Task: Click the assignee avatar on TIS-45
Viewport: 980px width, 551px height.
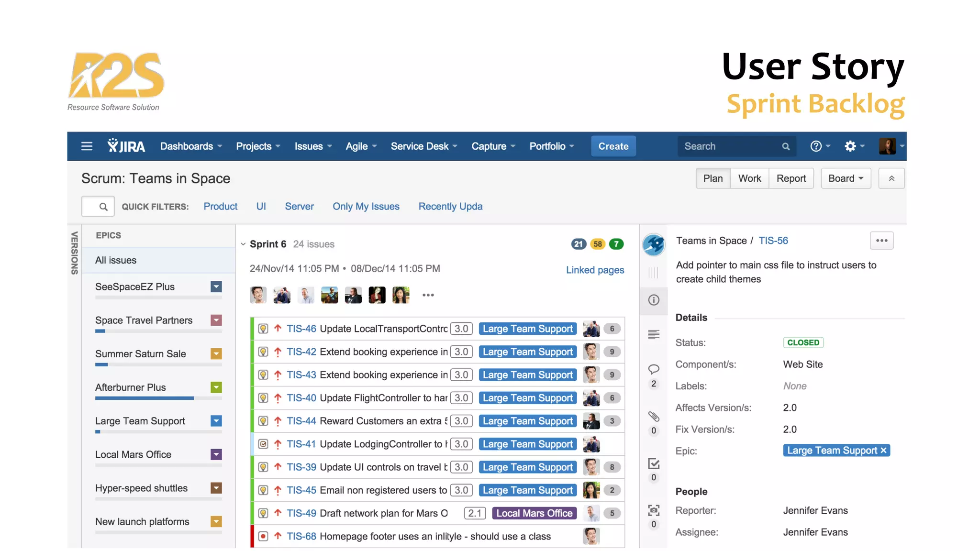Action: pyautogui.click(x=591, y=490)
